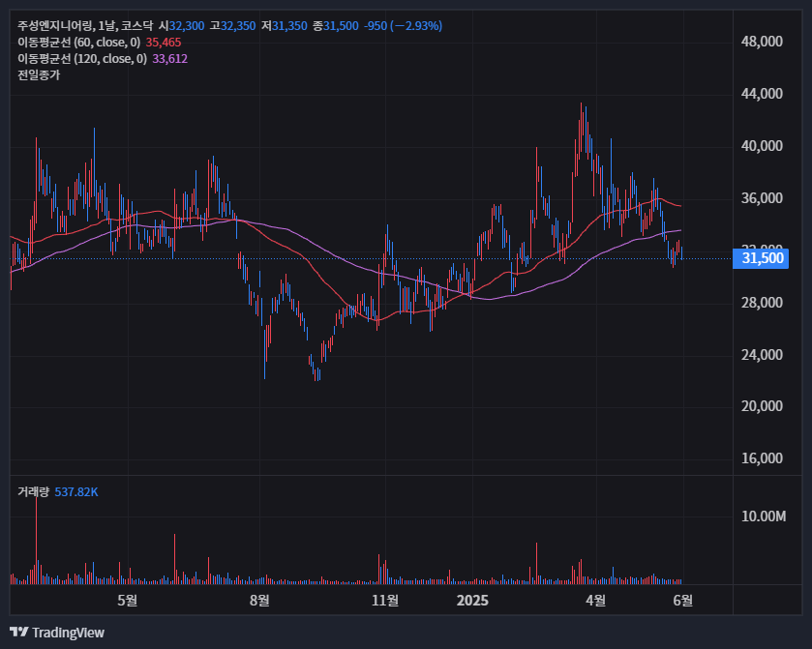Viewport: 812px width, 649px height.
Task: Click the 36,000 price axis label
Action: (762, 198)
